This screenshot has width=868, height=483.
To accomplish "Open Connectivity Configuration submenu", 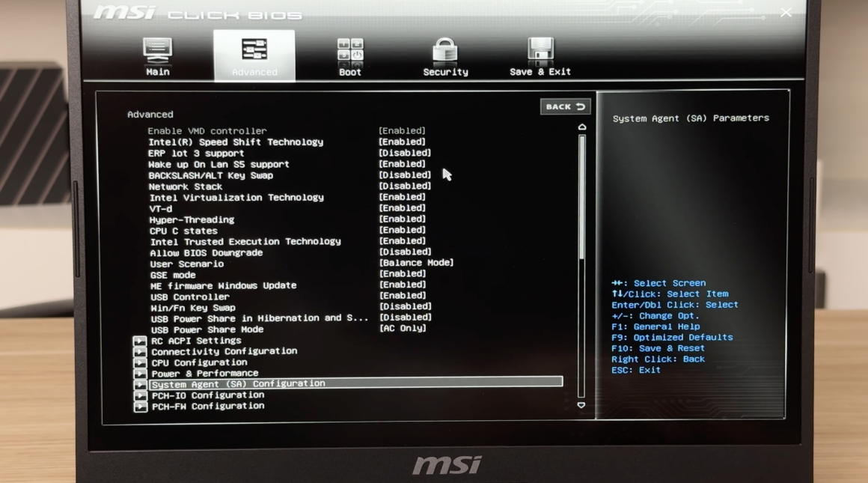I will pos(224,351).
